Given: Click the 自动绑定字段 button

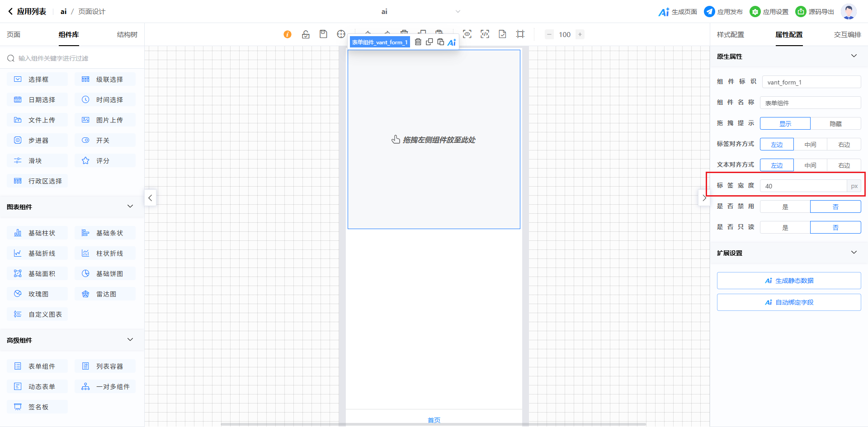Looking at the screenshot, I should click(788, 302).
